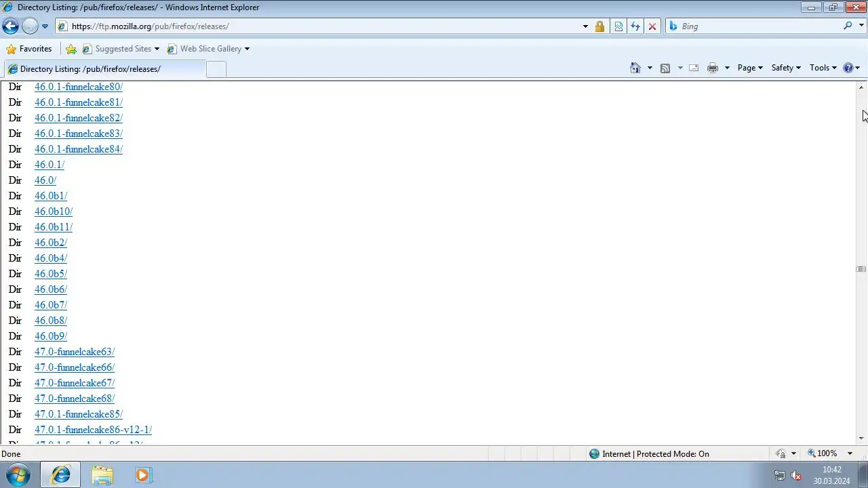Click the Internet Protected Mode status zone
The height and width of the screenshot is (488, 868).
pyautogui.click(x=649, y=454)
